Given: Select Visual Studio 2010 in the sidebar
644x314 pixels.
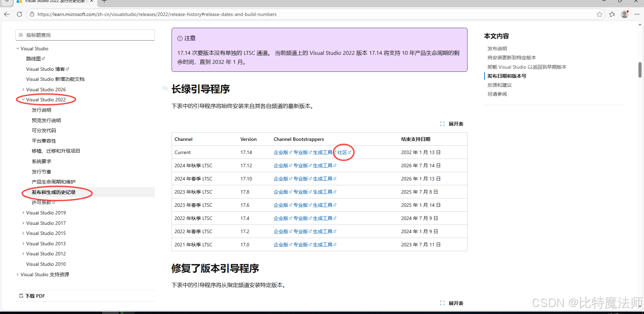Looking at the screenshot, I should pos(46,264).
